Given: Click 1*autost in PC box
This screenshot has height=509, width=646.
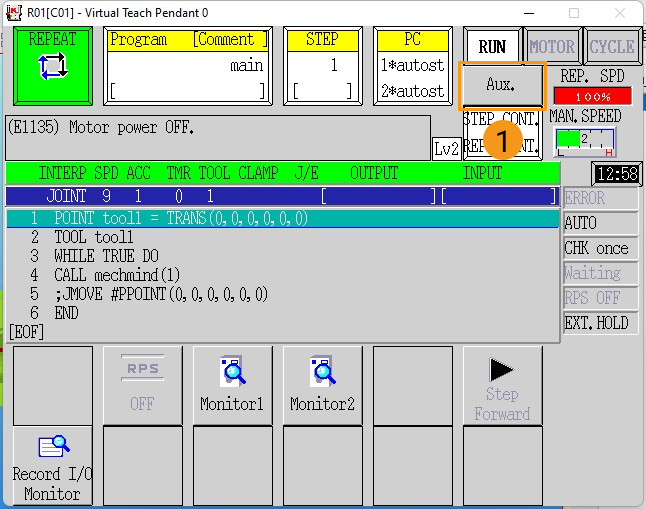Looking at the screenshot, I should [x=412, y=65].
